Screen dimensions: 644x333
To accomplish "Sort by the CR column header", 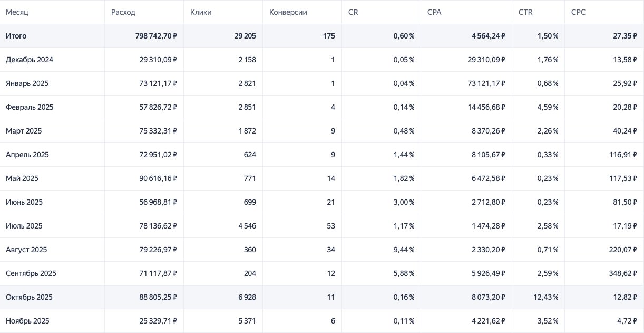I will pos(353,12).
